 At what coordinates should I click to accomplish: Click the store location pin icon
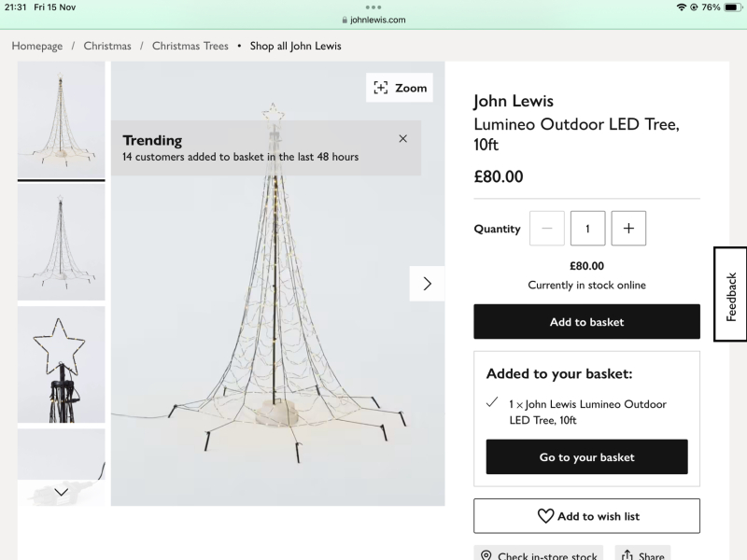(486, 556)
